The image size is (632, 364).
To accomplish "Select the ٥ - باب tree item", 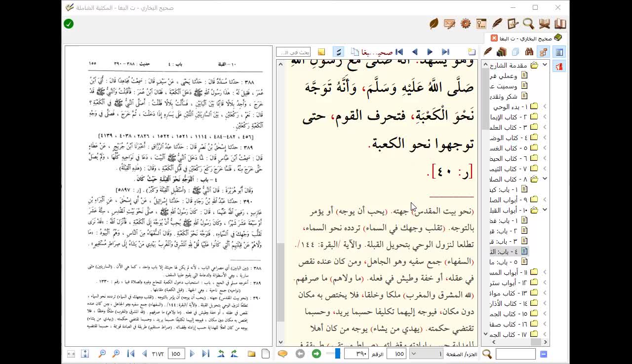I will coord(504,262).
